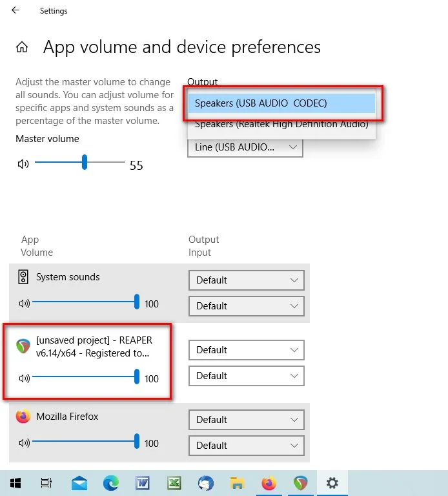Open Excel from the taskbar

(174, 483)
